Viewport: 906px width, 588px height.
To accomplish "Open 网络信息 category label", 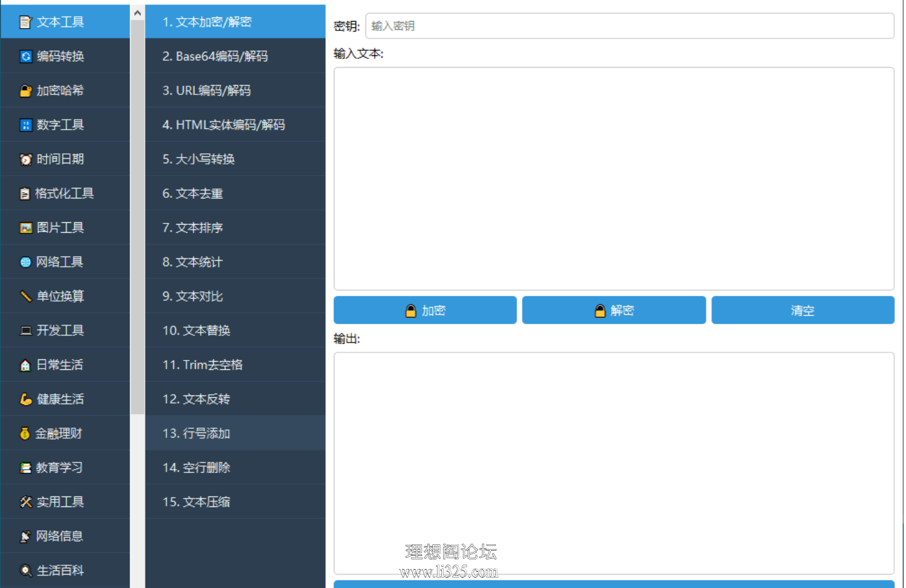I will coord(60,537).
